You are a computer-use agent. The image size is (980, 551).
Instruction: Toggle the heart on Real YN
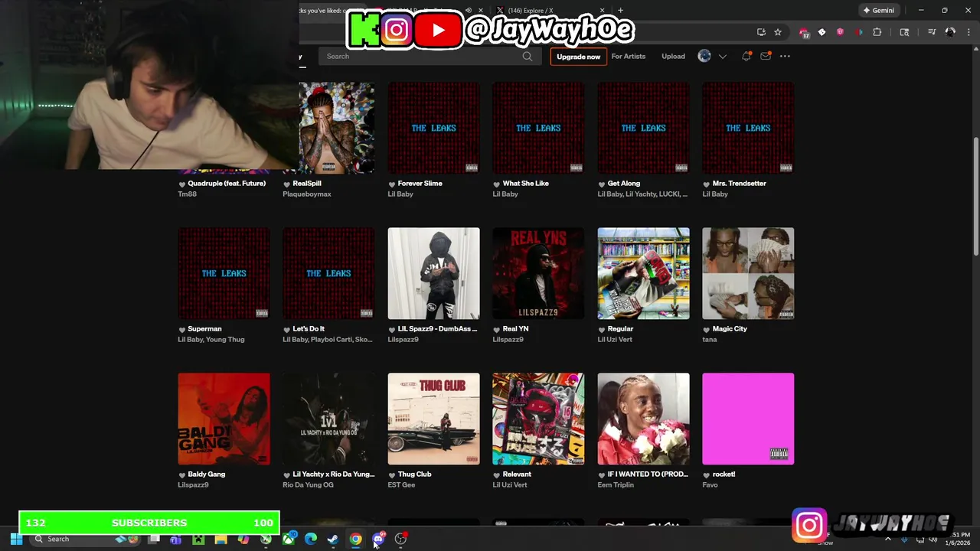497,329
